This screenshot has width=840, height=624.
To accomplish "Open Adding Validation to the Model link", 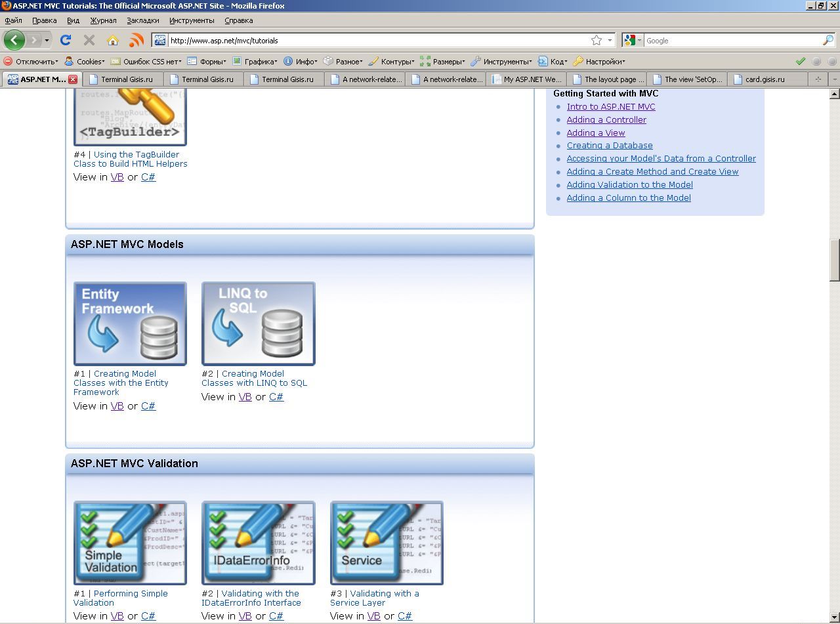I will [x=630, y=185].
